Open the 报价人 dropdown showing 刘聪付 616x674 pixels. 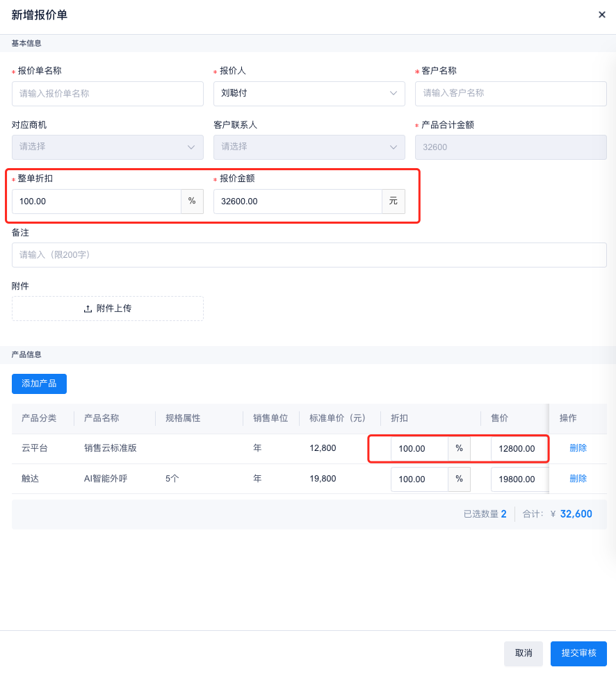coord(309,93)
